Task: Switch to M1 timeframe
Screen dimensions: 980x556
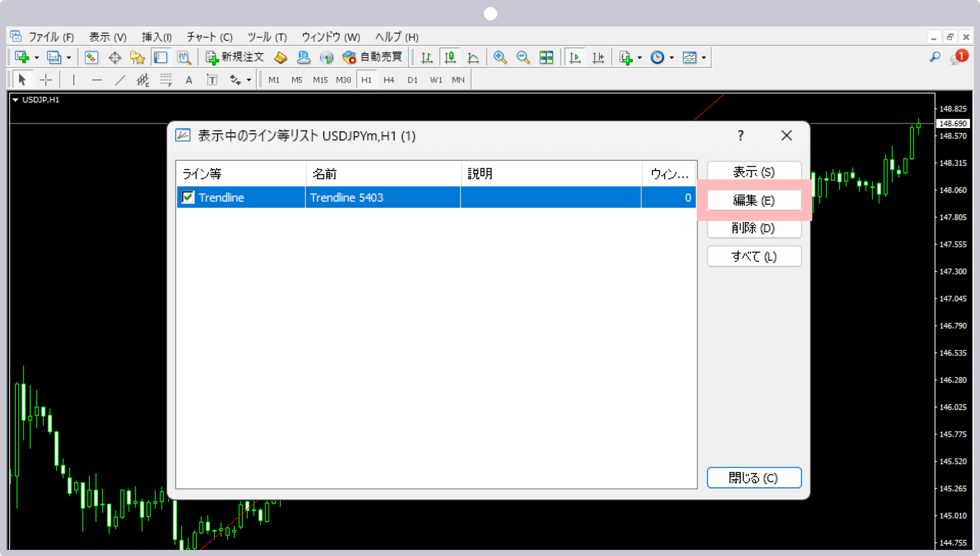Action: 274,80
